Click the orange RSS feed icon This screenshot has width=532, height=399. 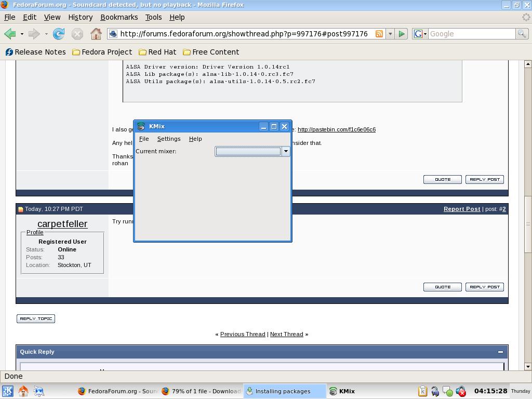(x=379, y=34)
